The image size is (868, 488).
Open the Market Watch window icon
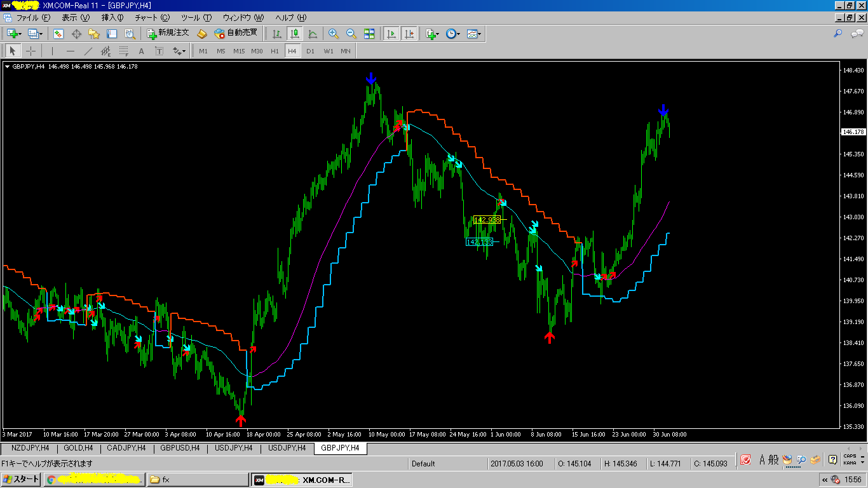tap(58, 34)
